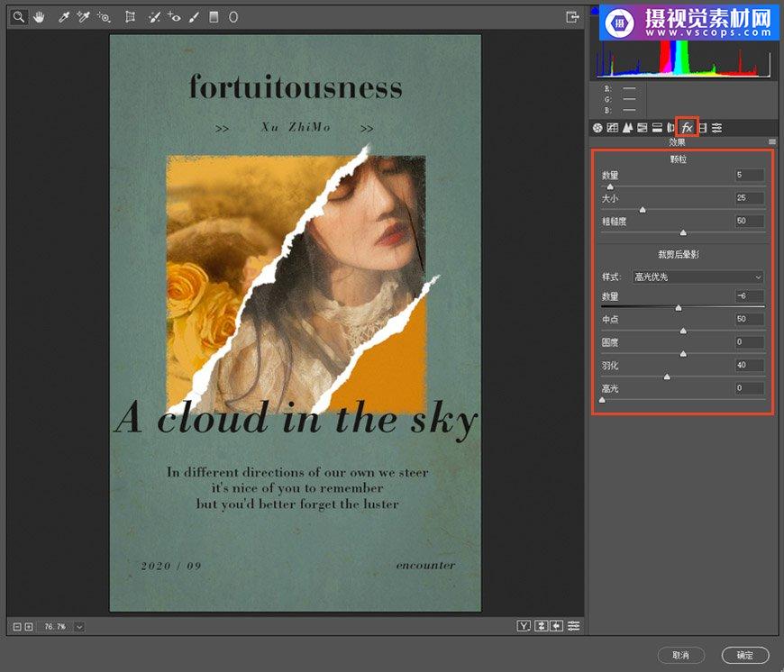Open the HSL adjustments panel tab
The image size is (784, 672).
pyautogui.click(x=643, y=128)
